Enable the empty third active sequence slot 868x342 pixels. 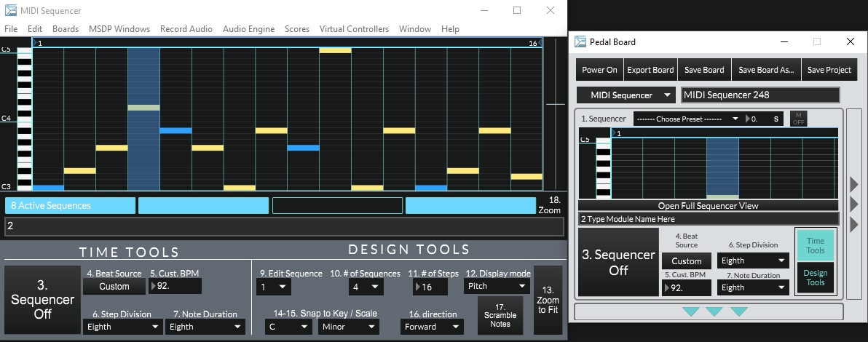coord(337,206)
